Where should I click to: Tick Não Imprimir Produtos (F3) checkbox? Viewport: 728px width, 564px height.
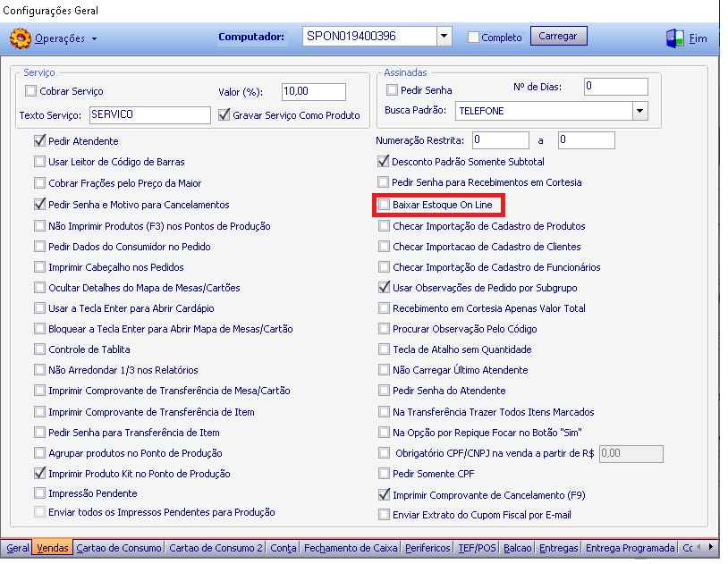40,226
